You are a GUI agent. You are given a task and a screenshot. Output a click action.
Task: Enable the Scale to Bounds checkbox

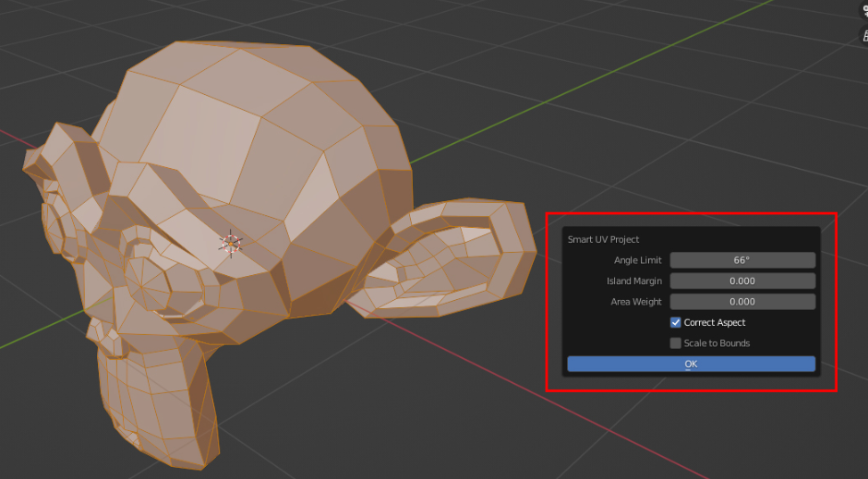pyautogui.click(x=675, y=343)
